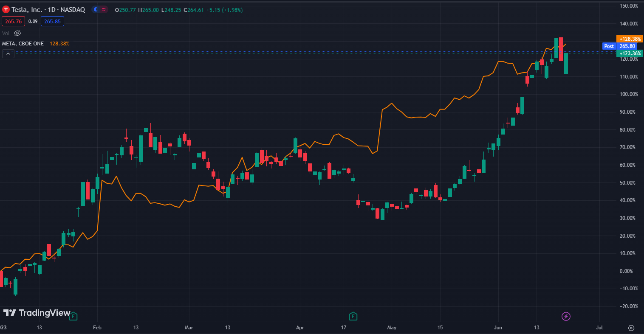
Task: Click the 17 date label on time axis
Action: pos(344,328)
